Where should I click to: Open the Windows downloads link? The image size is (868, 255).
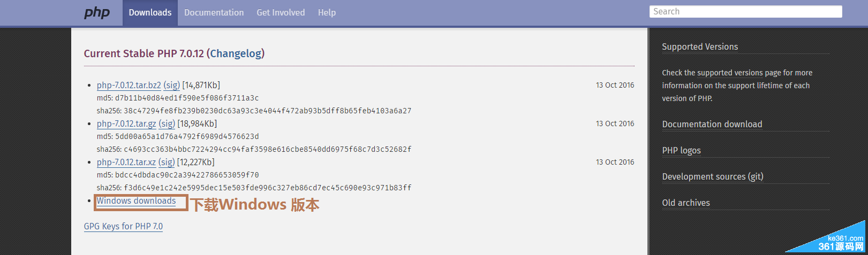[136, 200]
